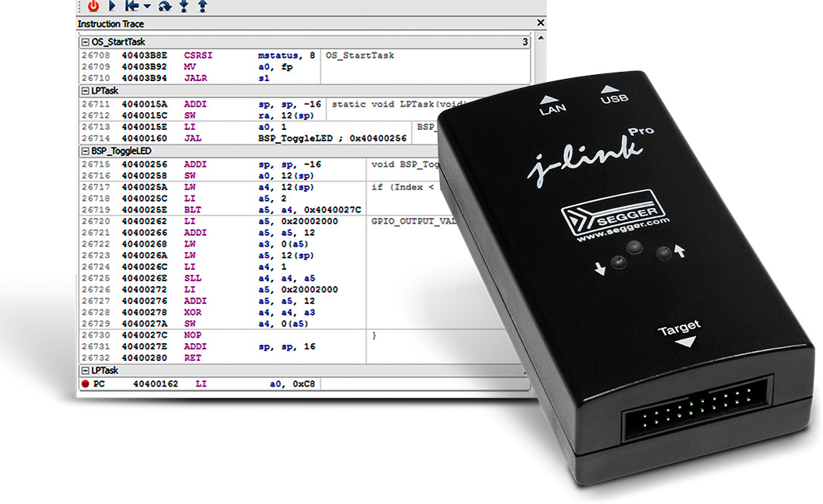Click operand 'a5, a4, 0x4040027C'
Screen dimensions: 823x504
point(309,209)
